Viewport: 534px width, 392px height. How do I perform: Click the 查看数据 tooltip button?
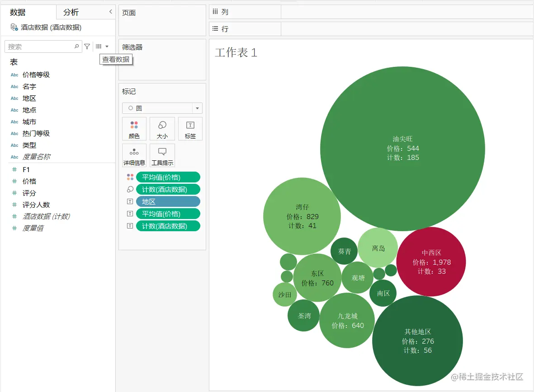(116, 59)
